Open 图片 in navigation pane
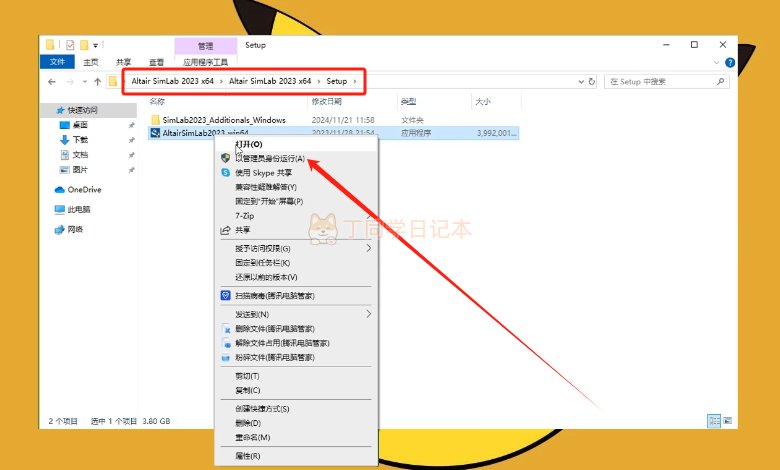780x470 pixels. 80,170
